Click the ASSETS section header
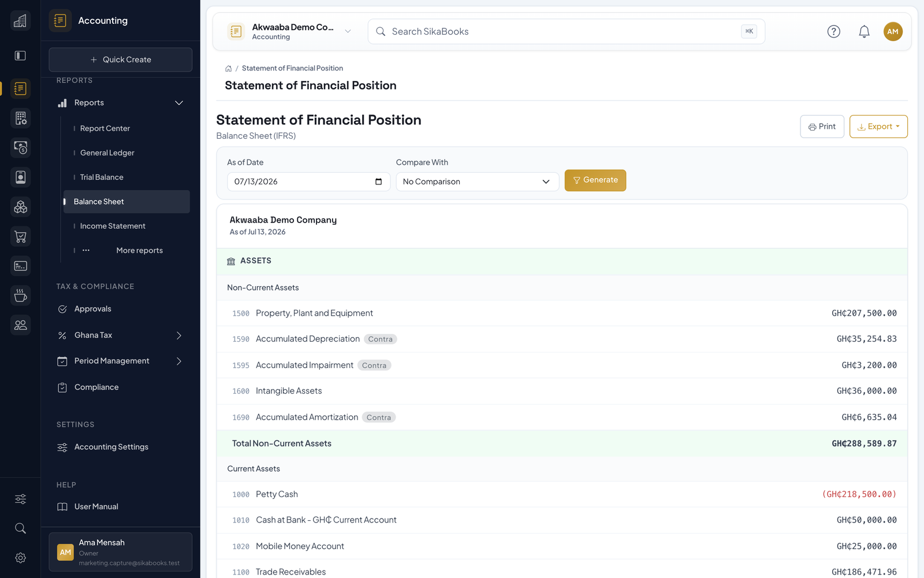Screen dimensions: 924x578 tap(562, 261)
